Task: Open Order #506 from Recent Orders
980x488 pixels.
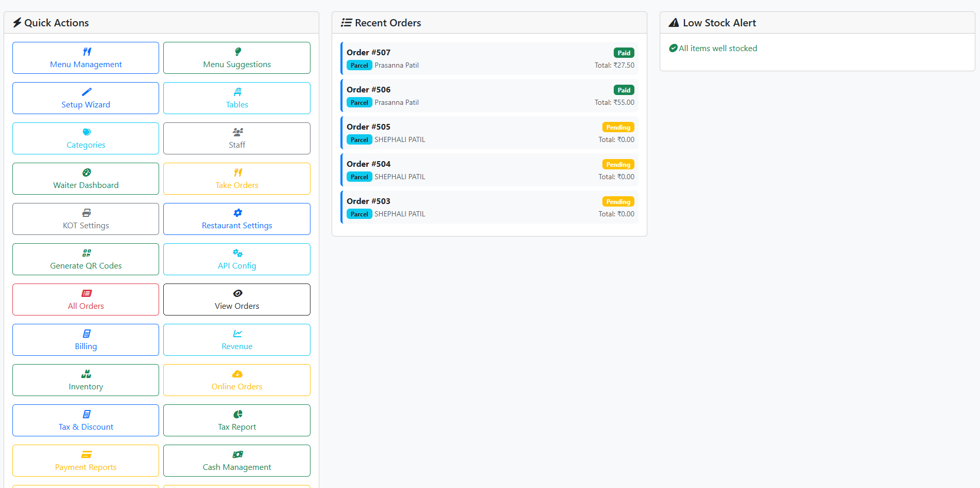Action: [488, 96]
